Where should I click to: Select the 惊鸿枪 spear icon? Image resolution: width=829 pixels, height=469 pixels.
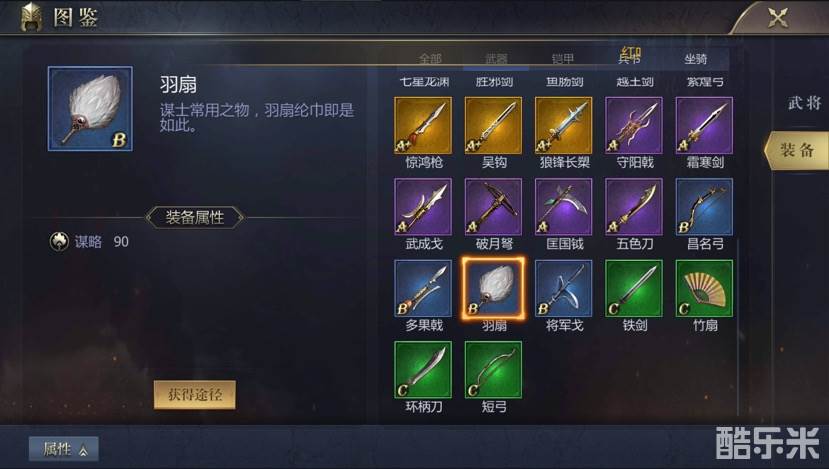(423, 125)
